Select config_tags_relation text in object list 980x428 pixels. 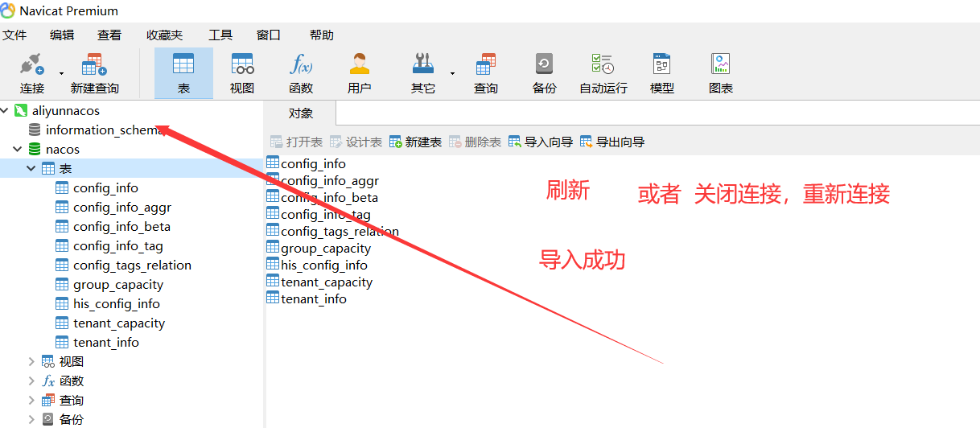tap(340, 231)
